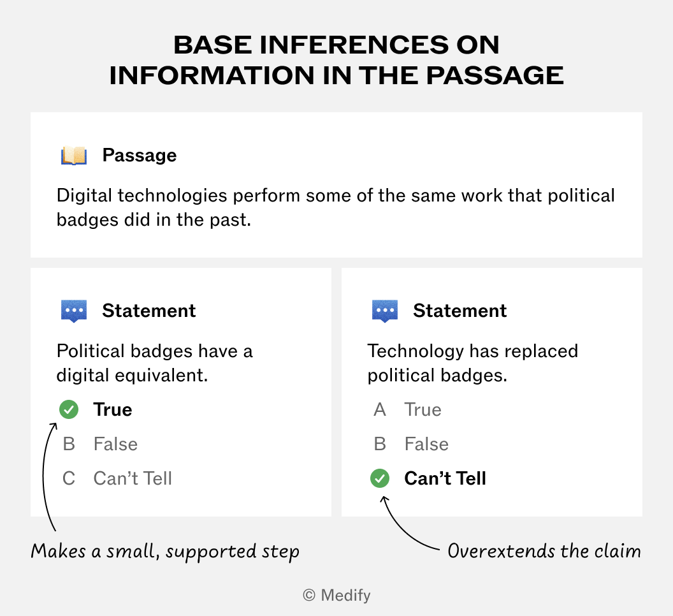Click the green checkmark beside Can't Tell
This screenshot has width=673, height=616.
[x=380, y=478]
